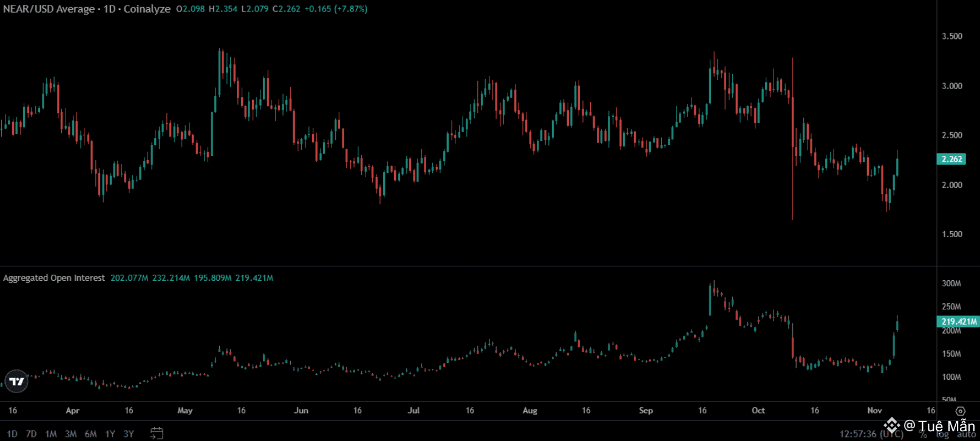Toggle log scale mode

(942, 434)
